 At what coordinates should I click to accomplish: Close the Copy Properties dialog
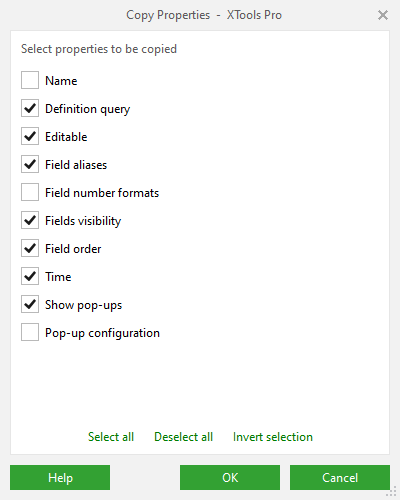click(x=383, y=15)
